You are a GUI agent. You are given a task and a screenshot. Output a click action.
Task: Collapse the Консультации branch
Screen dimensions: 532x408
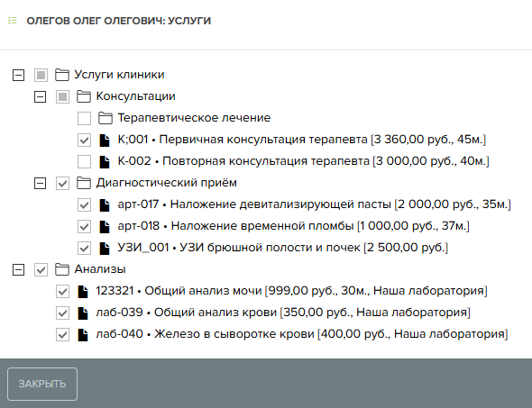(40, 96)
